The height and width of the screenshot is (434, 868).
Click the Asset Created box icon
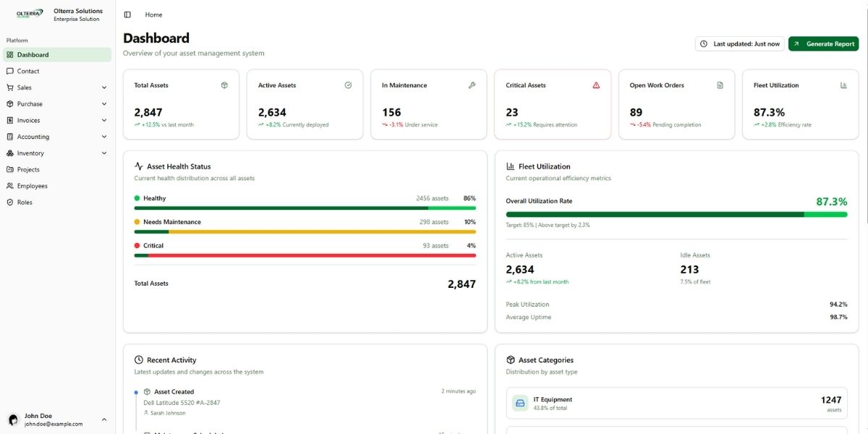pos(147,391)
